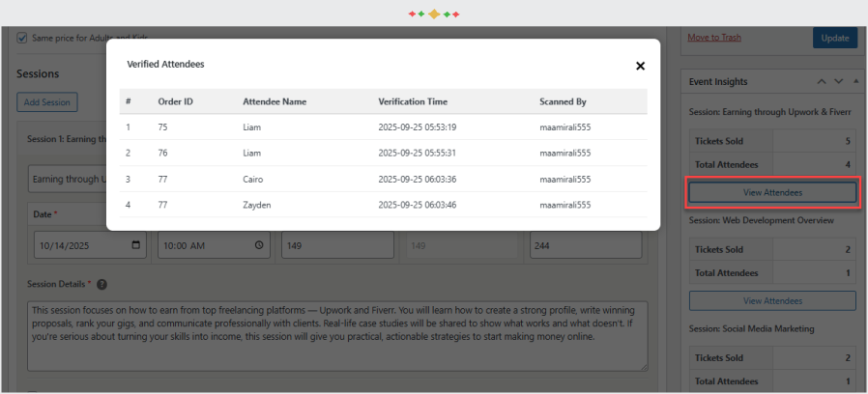Image resolution: width=868 pixels, height=394 pixels.
Task: Click Session: Social Media Marketing label
Action: click(752, 328)
